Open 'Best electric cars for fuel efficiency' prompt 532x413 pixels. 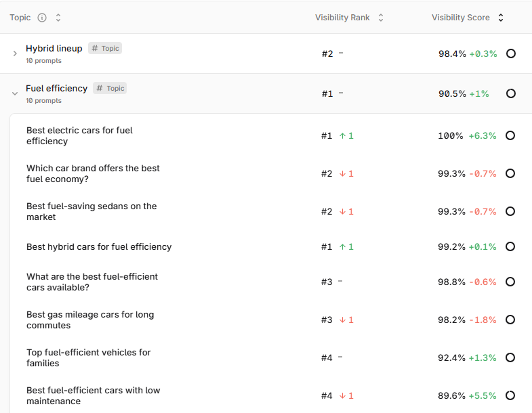79,135
